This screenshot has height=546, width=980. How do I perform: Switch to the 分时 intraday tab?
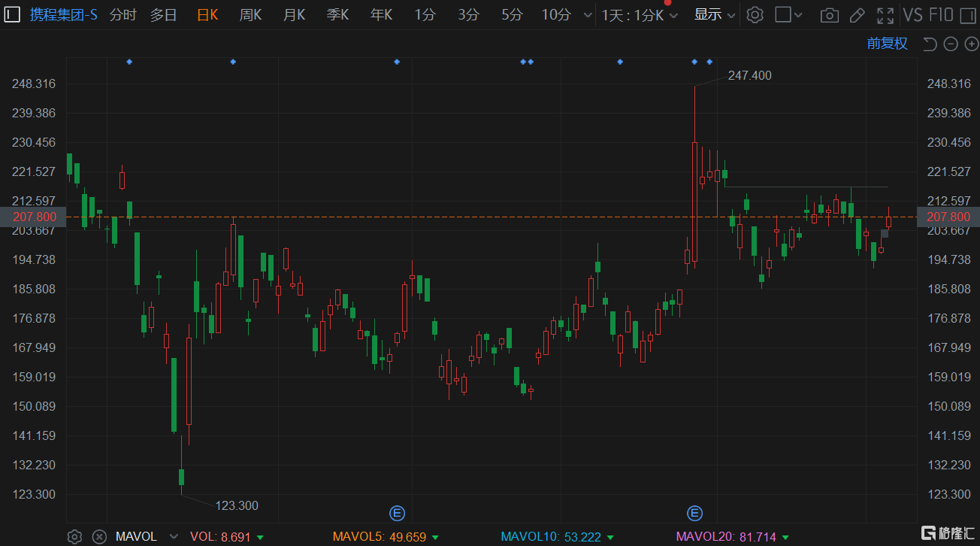click(123, 15)
